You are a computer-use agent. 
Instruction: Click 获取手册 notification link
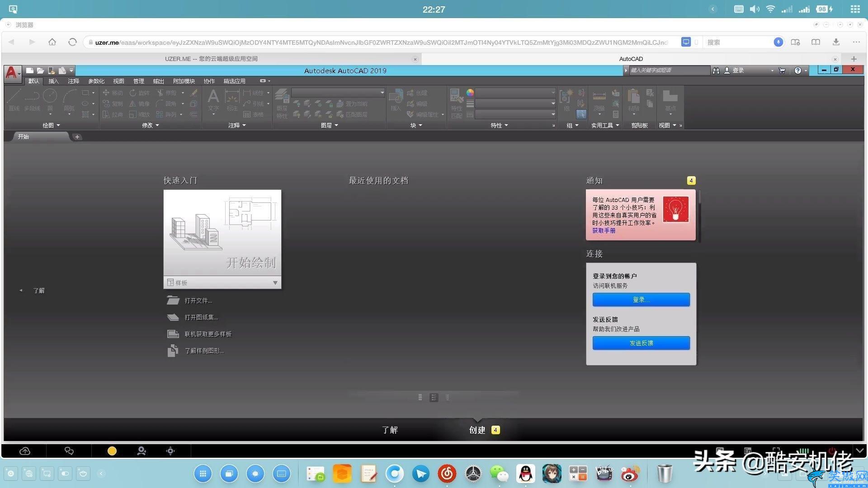(x=604, y=230)
